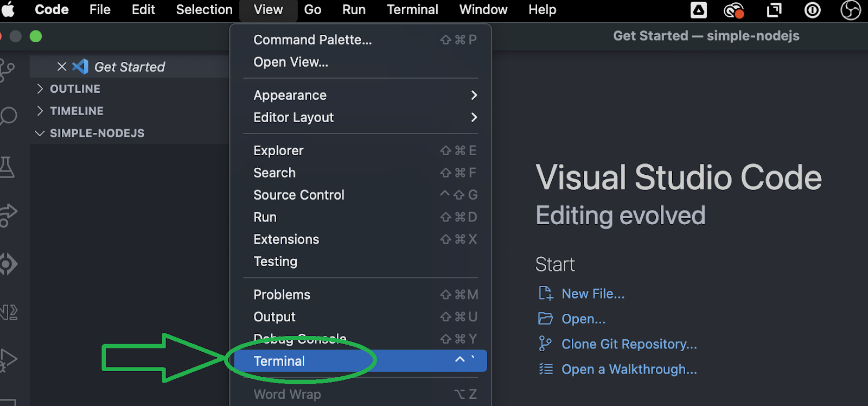Select Testing in the View menu
Viewport: 868px width, 406px height.
[x=361, y=262]
